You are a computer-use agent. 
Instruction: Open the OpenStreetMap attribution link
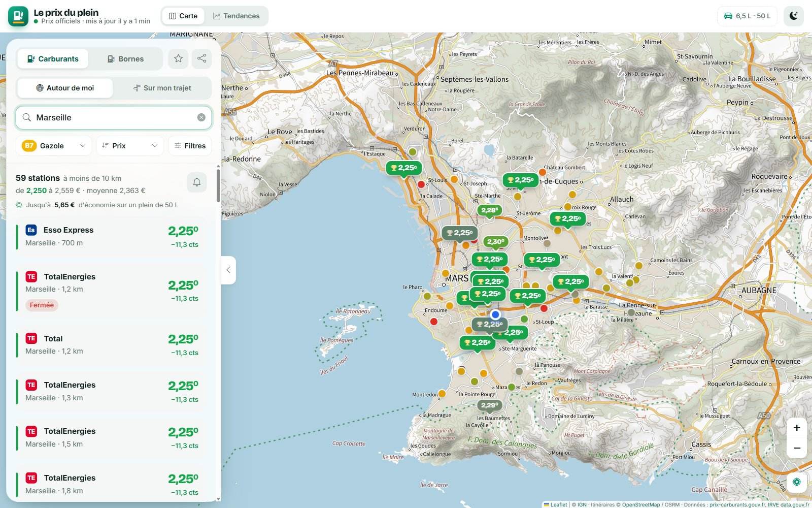(x=641, y=504)
